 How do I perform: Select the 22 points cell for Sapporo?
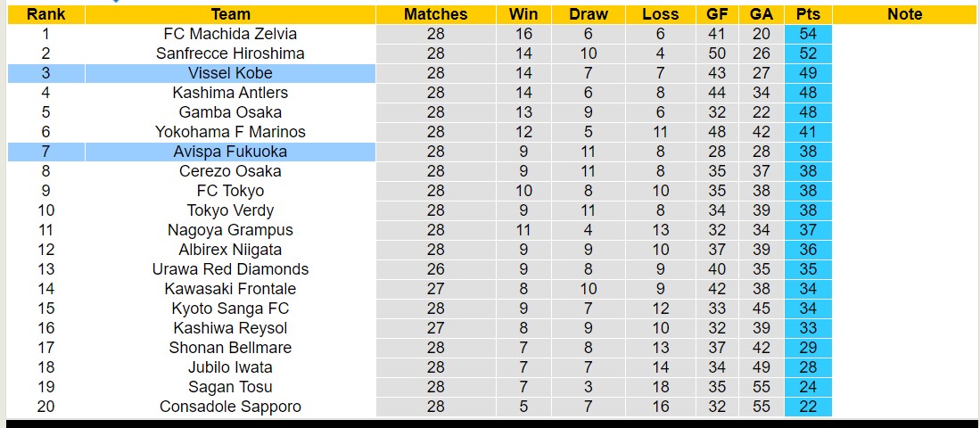click(808, 407)
